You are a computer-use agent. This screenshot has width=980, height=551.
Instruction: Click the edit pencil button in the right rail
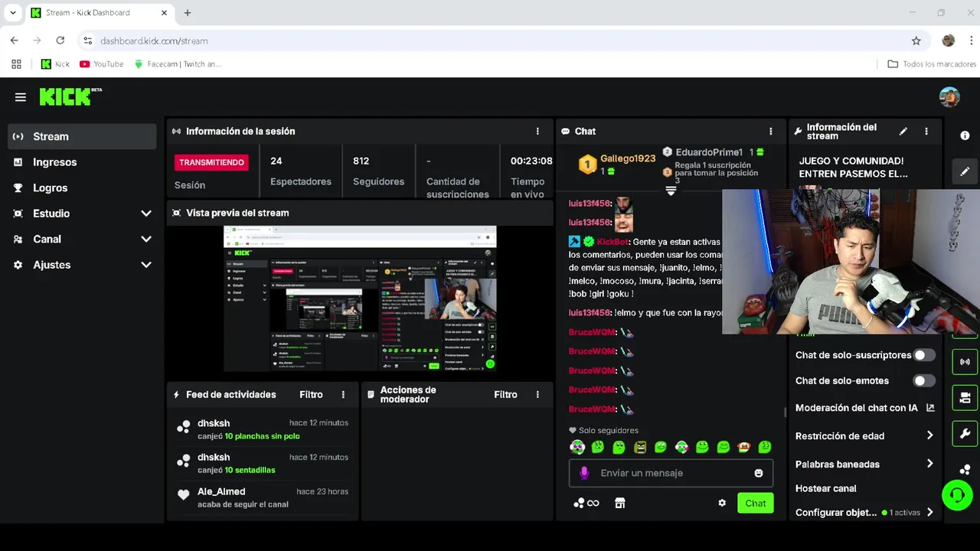[965, 171]
